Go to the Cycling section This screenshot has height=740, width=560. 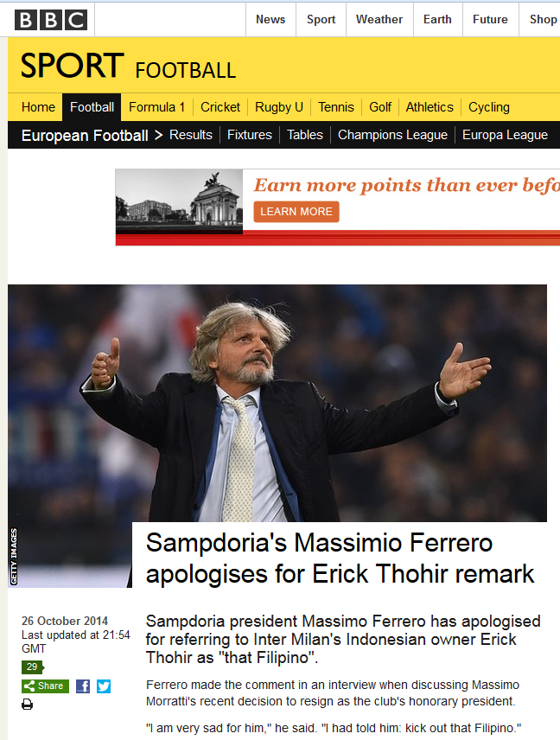click(489, 107)
